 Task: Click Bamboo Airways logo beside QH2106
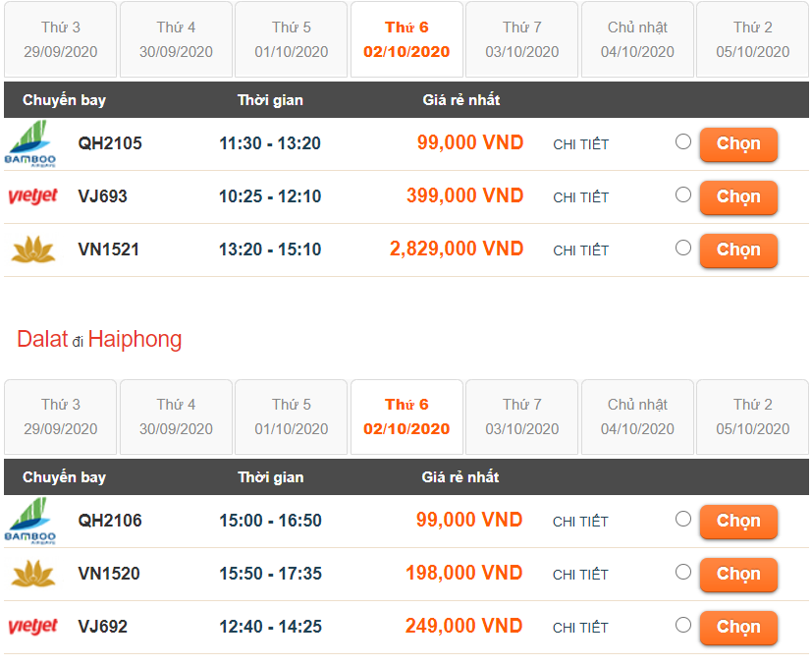(30, 521)
